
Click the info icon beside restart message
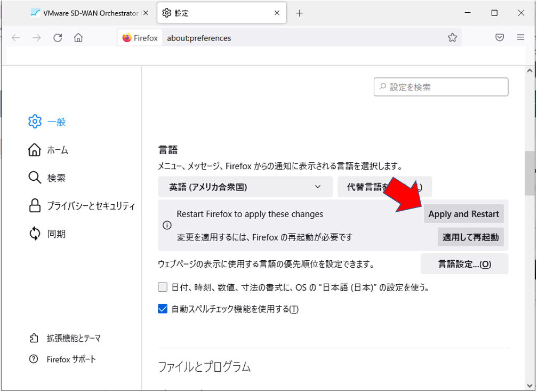pos(167,225)
